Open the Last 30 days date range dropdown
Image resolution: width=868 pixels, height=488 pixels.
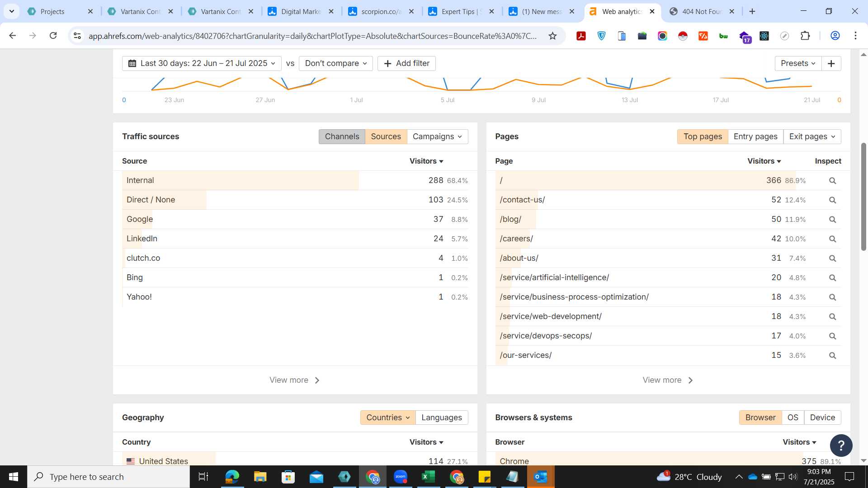coord(202,64)
